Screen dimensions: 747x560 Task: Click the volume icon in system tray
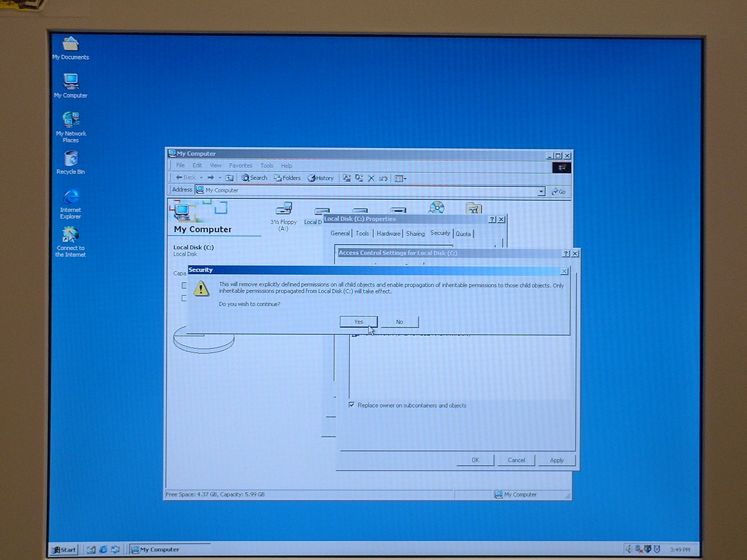point(628,549)
